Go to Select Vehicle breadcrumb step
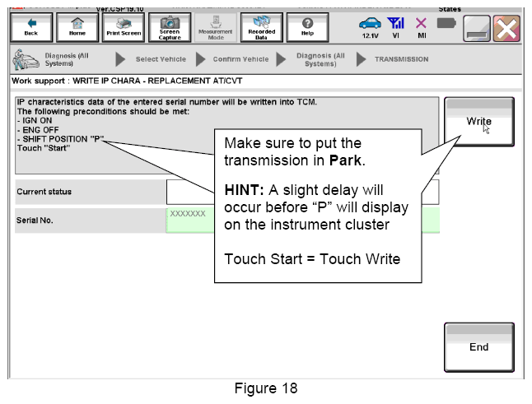 [x=161, y=59]
